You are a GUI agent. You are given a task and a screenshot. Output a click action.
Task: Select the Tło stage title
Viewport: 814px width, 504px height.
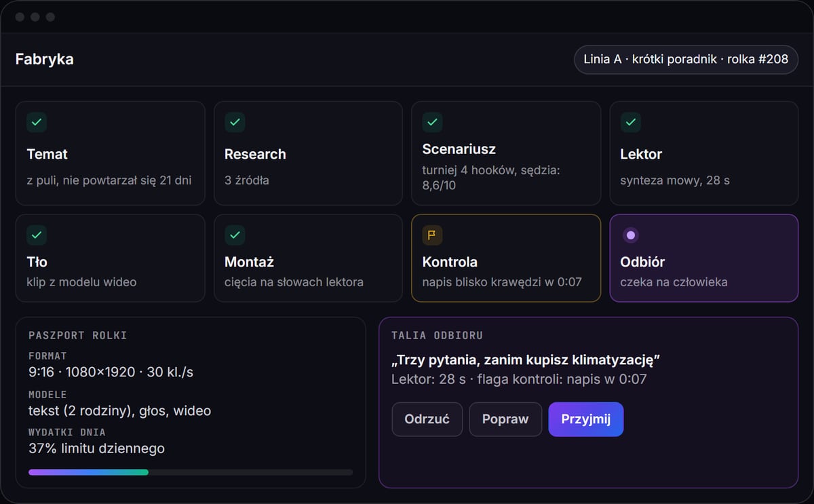click(x=37, y=262)
